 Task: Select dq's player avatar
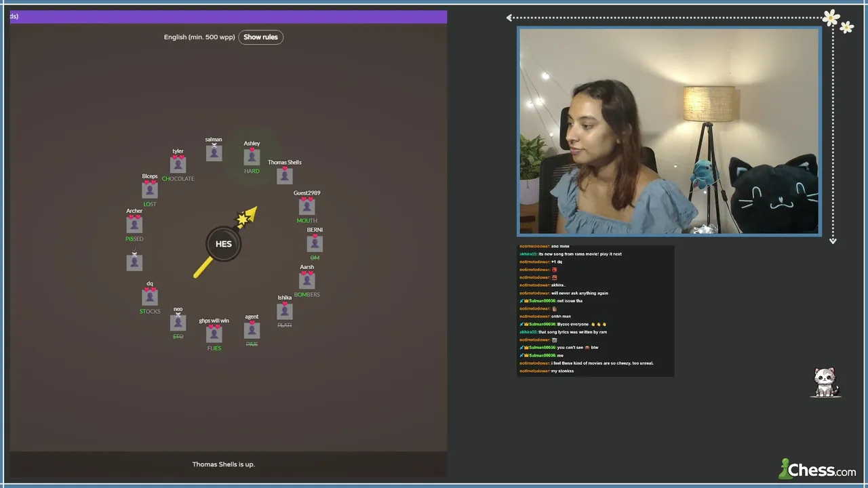150,297
